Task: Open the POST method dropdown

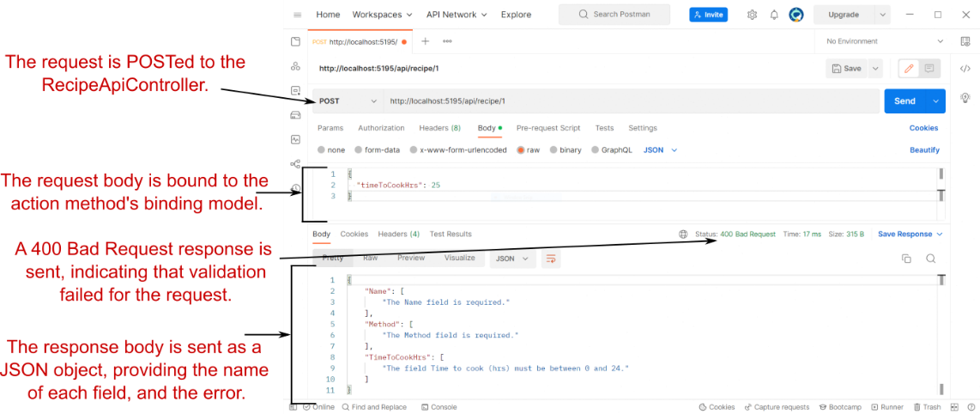Action: [348, 100]
